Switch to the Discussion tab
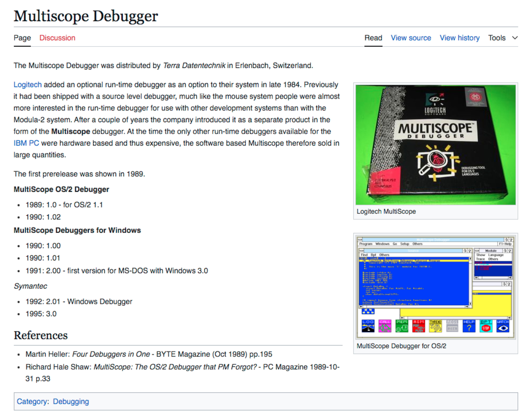 coord(57,38)
